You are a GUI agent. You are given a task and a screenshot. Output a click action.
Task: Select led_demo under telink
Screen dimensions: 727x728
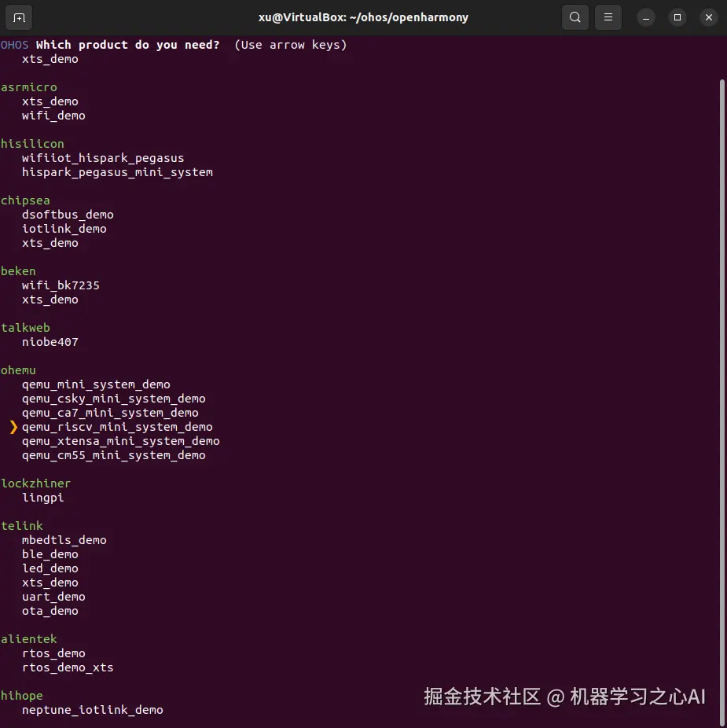click(50, 568)
